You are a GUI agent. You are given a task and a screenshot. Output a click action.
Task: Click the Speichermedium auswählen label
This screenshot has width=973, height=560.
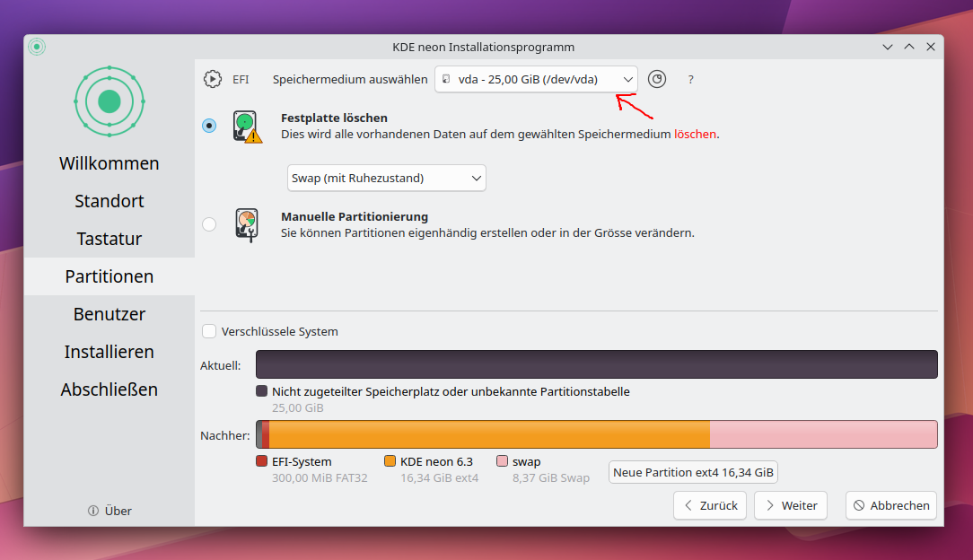click(350, 79)
